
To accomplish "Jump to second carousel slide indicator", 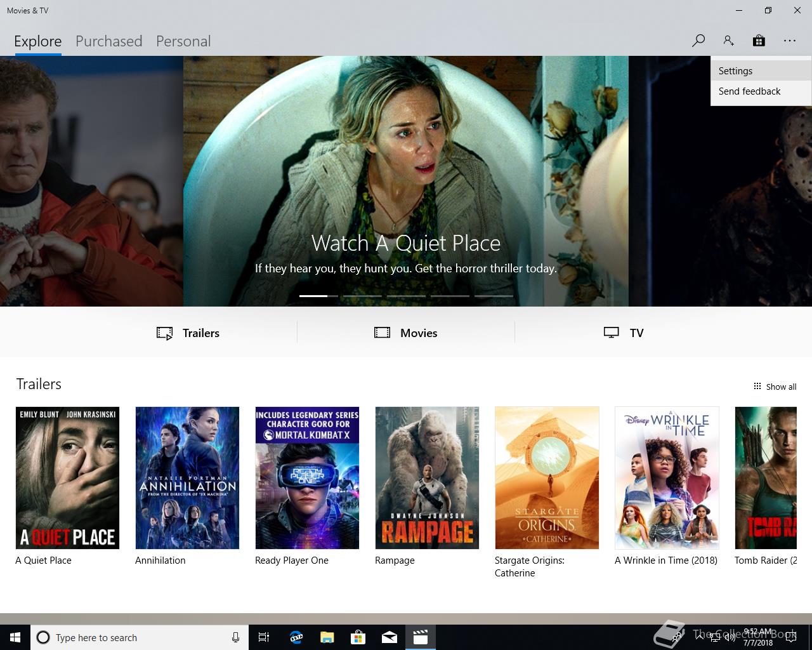I will pos(362,296).
